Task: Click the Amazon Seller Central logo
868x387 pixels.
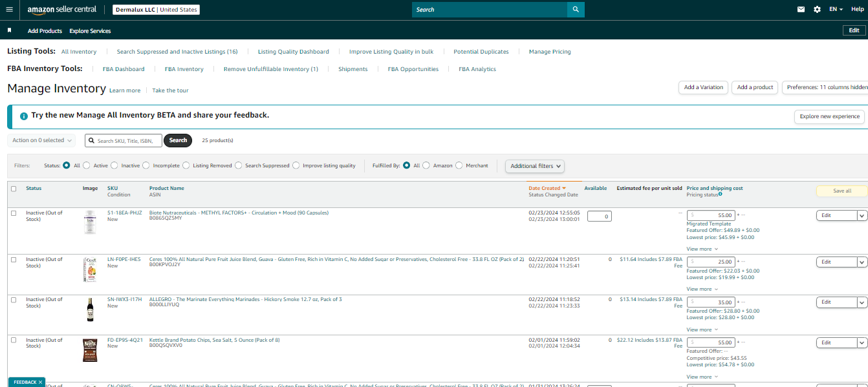Action: click(x=62, y=10)
